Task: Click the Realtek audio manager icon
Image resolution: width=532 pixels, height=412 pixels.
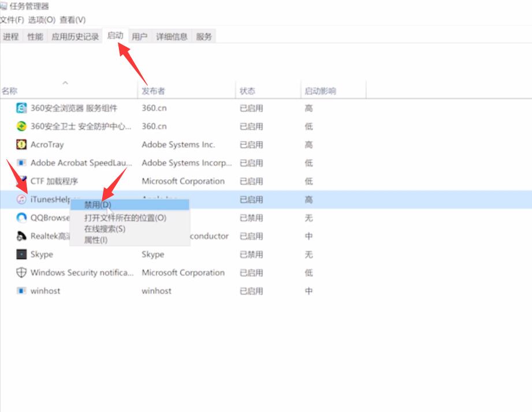Action: 21,236
